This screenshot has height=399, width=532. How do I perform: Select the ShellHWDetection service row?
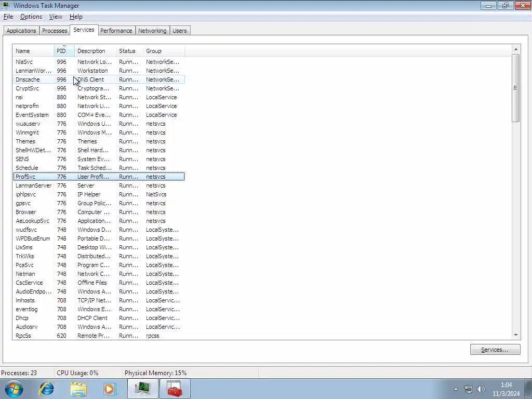point(99,150)
